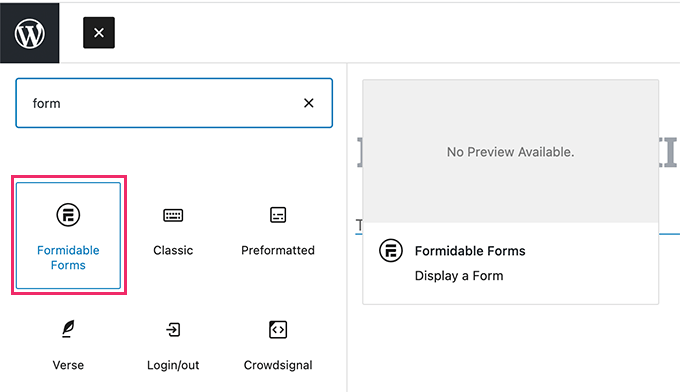
Task: Select the Crowdsignal label
Action: click(278, 365)
